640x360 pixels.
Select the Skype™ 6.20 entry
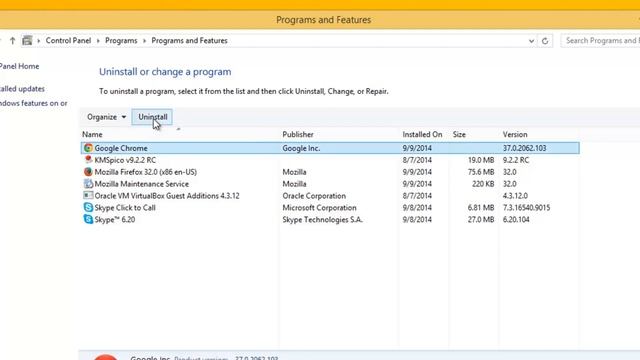pos(115,219)
